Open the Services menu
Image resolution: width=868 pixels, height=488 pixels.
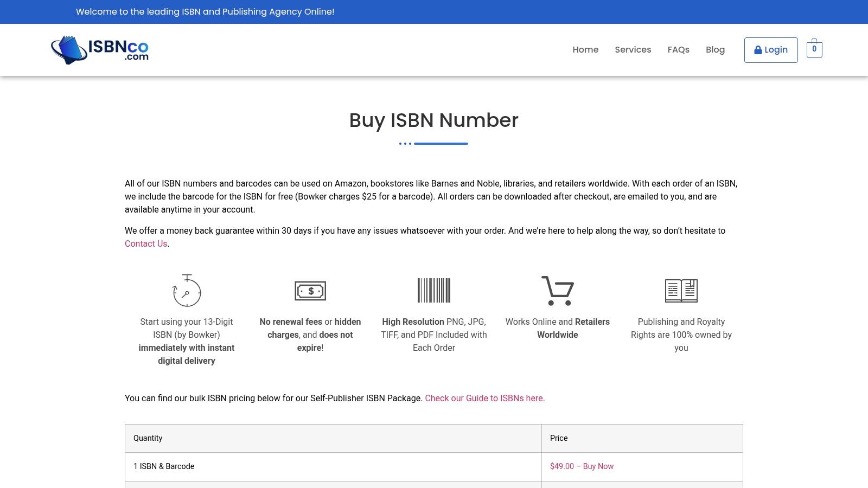tap(633, 50)
